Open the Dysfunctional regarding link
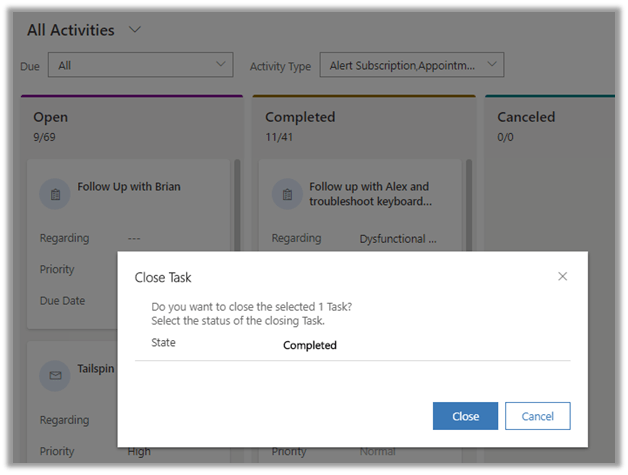Screen dimensions: 628x475 point(398,239)
